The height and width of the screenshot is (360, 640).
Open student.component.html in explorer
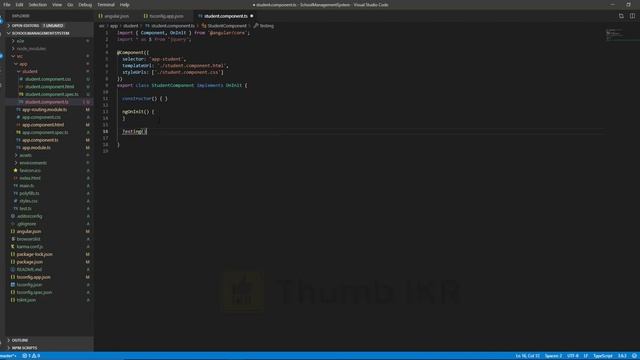(49, 87)
